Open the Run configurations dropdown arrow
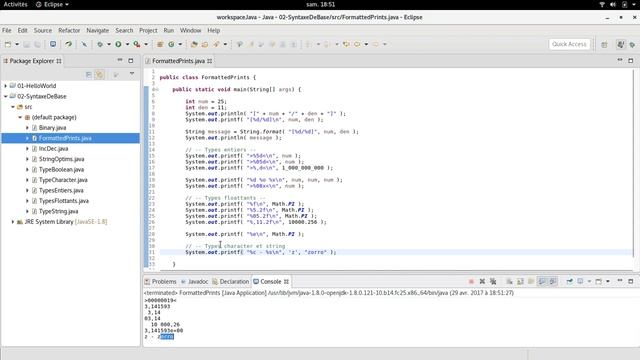 tap(127, 44)
